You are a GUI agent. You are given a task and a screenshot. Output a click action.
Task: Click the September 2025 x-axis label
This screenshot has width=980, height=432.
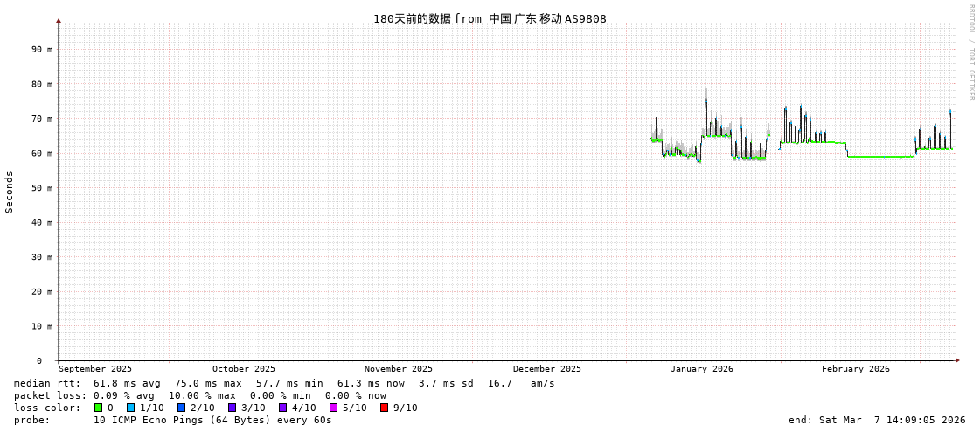[95, 369]
